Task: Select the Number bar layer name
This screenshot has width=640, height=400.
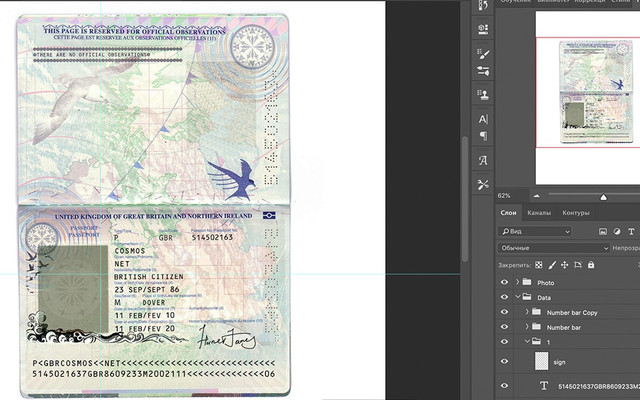Action: click(564, 327)
